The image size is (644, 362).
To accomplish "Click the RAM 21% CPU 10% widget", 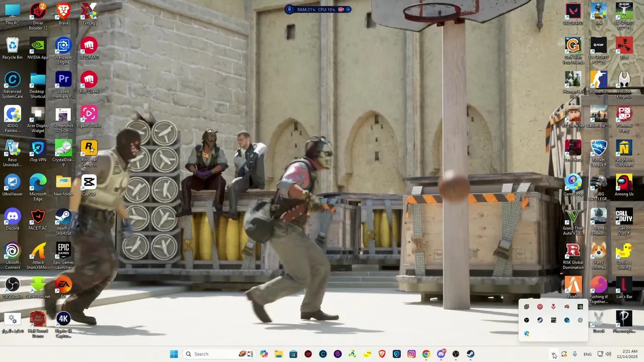I will [x=318, y=9].
